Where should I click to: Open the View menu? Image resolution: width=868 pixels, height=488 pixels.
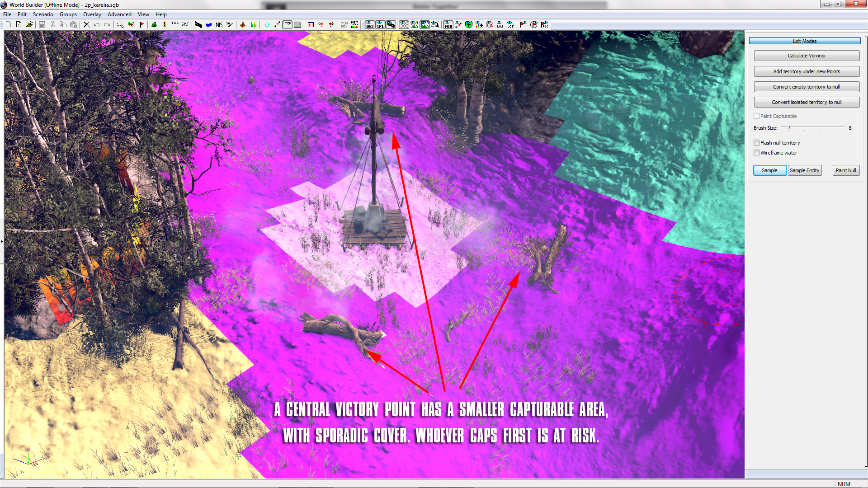[143, 14]
